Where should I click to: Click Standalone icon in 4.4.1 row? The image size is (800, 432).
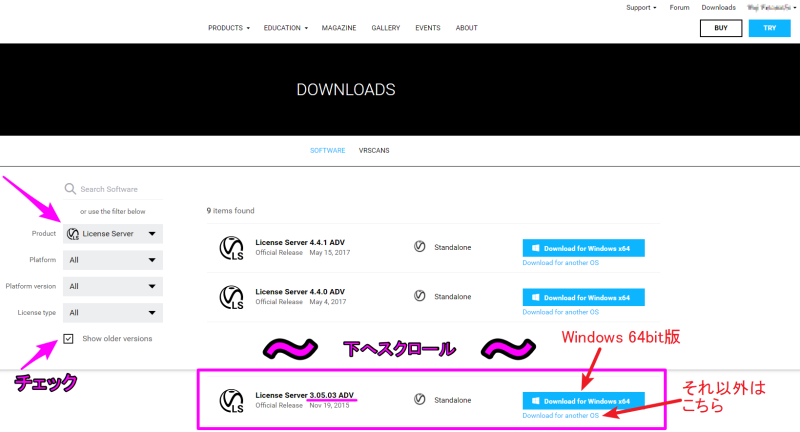pyautogui.click(x=419, y=247)
